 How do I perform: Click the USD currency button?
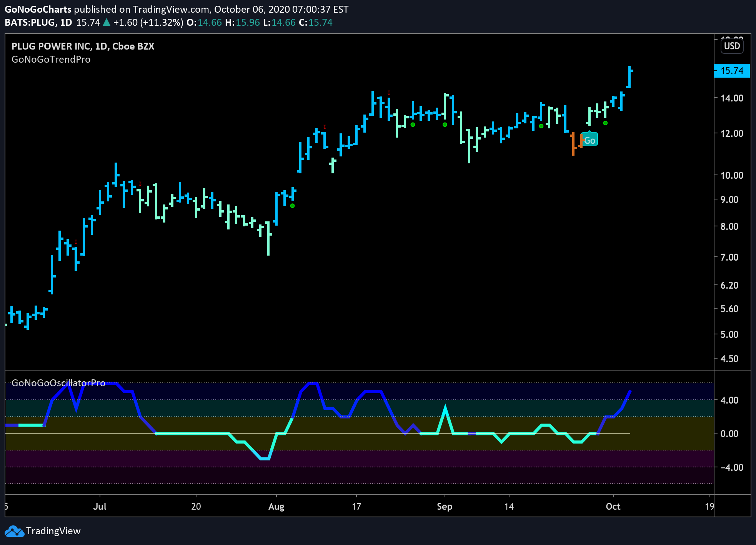click(x=732, y=46)
